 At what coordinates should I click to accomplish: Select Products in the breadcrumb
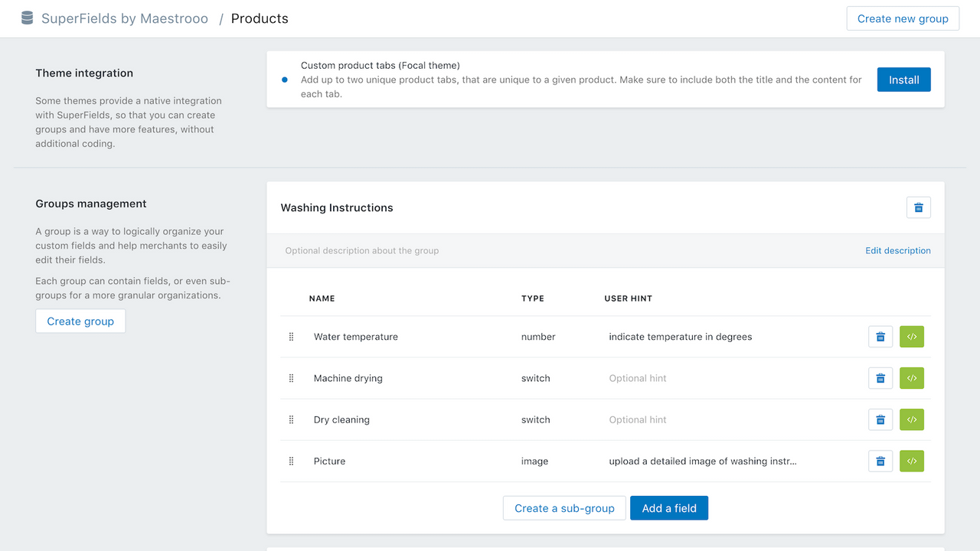[x=260, y=18]
